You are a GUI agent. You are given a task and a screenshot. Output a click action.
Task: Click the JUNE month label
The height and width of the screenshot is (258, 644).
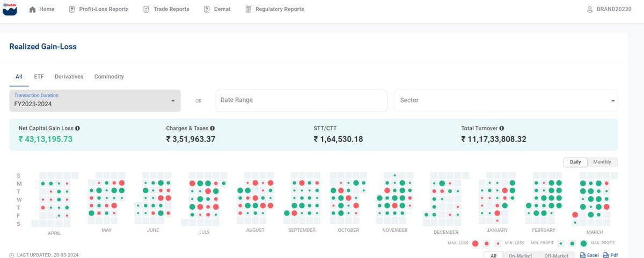coord(153,230)
